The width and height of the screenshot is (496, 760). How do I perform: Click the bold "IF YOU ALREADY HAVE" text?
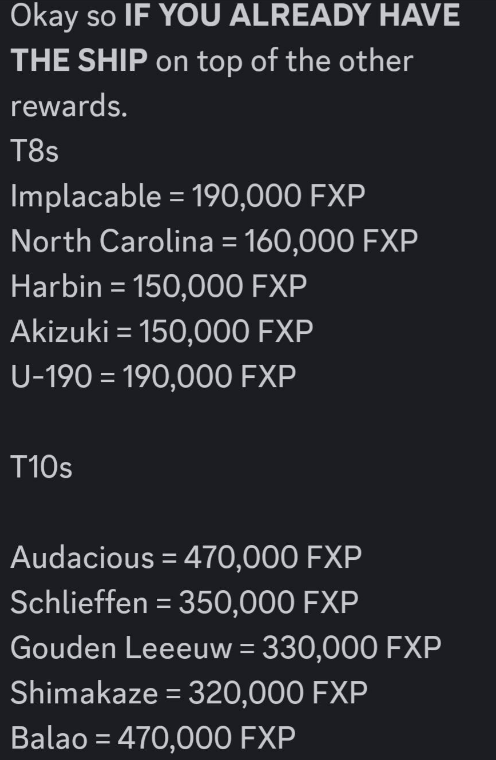(292, 16)
